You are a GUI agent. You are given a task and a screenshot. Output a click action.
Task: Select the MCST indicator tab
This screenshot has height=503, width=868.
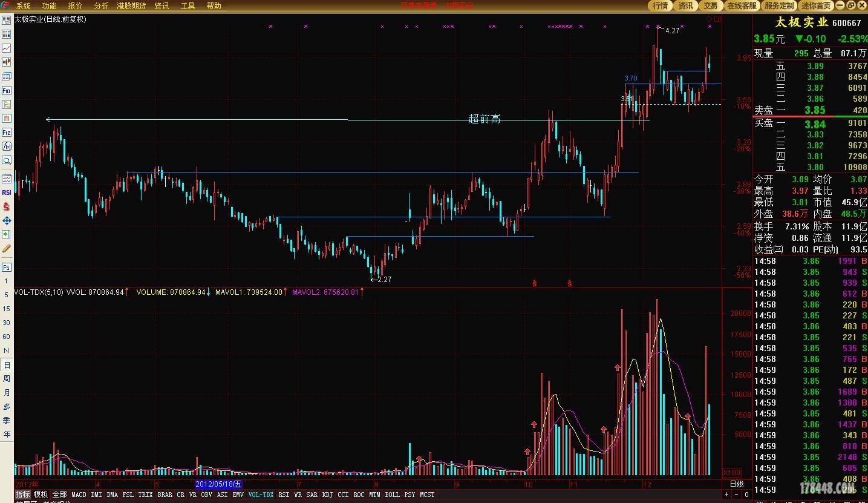[x=427, y=495]
